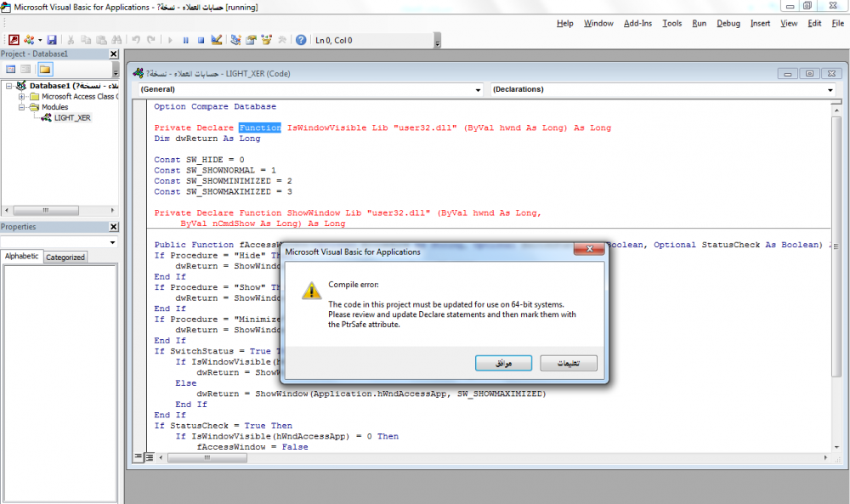Image resolution: width=850 pixels, height=504 pixels.
Task: Click the code window horizontal scrollbar thumb
Action: point(207,458)
